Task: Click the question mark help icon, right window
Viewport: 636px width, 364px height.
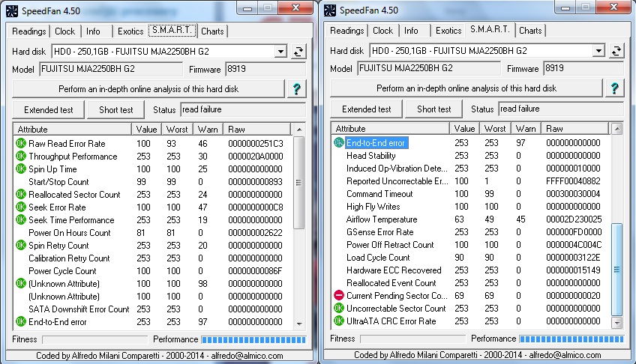Action: (614, 88)
